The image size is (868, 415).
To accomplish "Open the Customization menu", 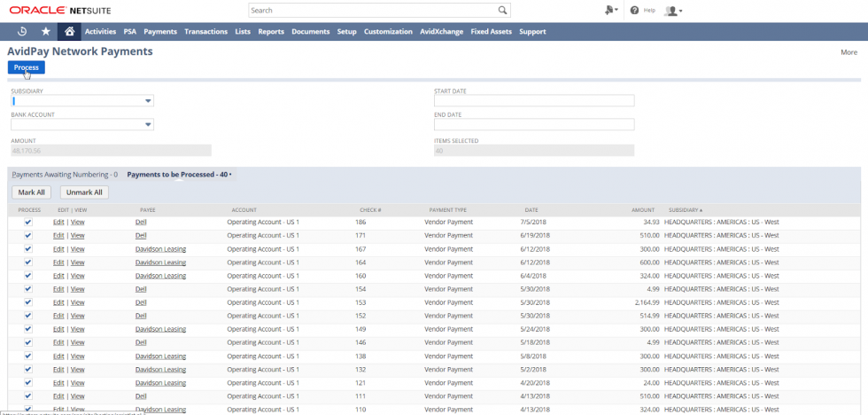I will pos(388,32).
